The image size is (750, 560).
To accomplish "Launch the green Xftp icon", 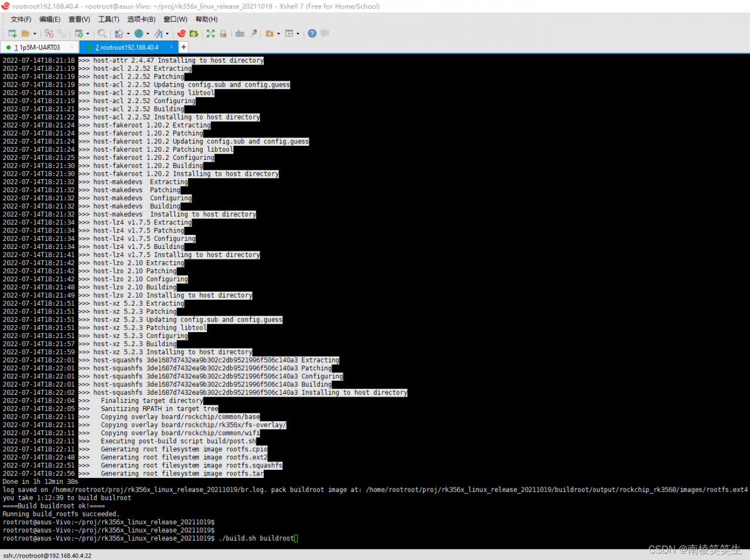I will (194, 33).
